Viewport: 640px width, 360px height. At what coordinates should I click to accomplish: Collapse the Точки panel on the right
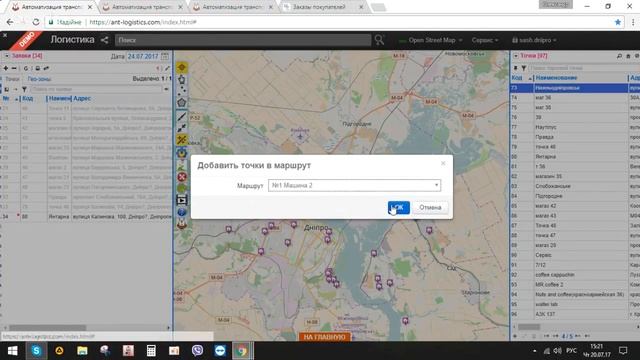click(x=516, y=56)
